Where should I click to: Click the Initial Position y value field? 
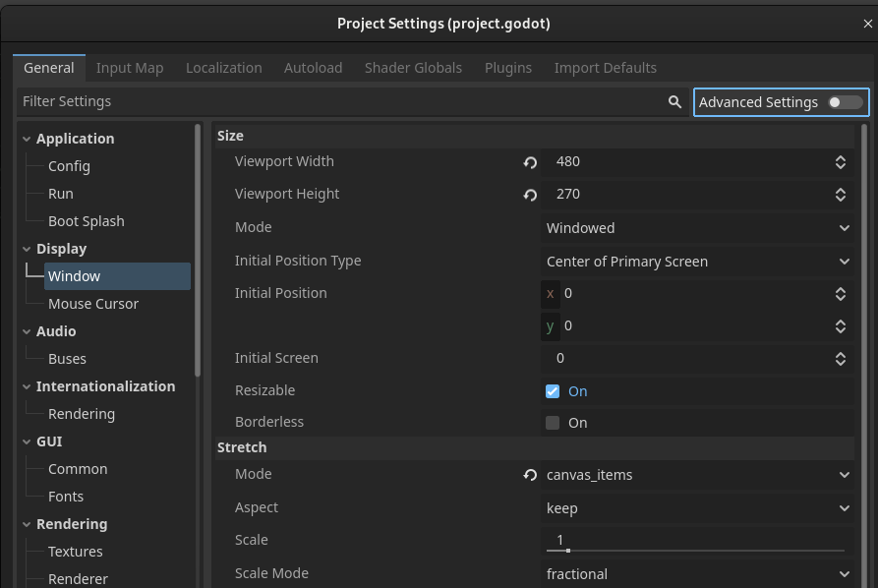[695, 326]
